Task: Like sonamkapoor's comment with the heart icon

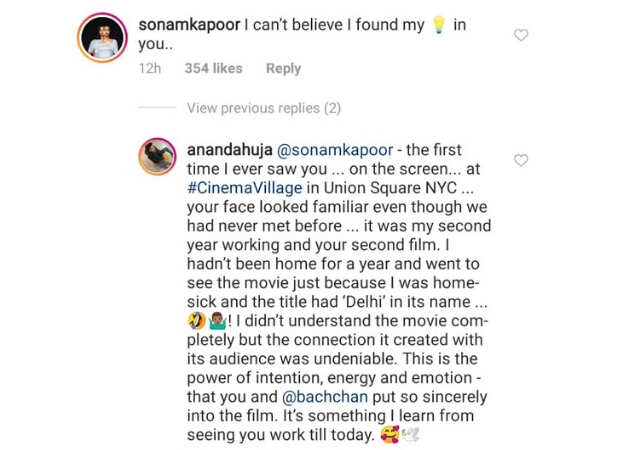Action: pyautogui.click(x=520, y=35)
